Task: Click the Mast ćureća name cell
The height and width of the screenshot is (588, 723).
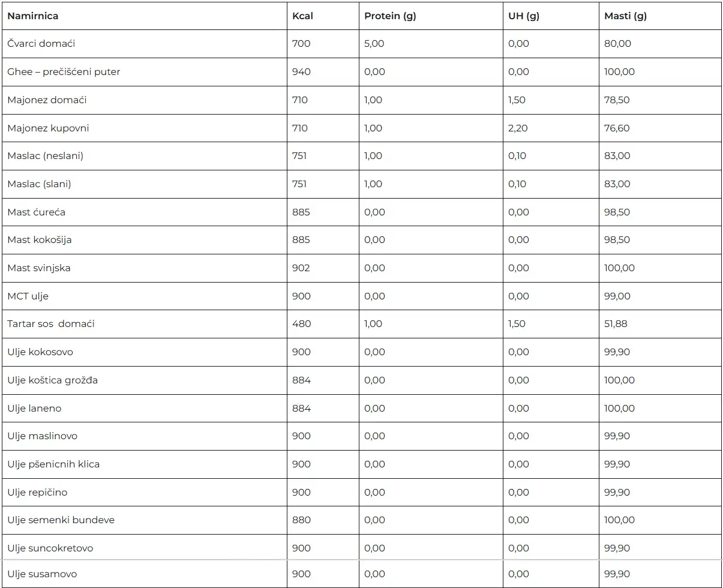Action: click(37, 212)
